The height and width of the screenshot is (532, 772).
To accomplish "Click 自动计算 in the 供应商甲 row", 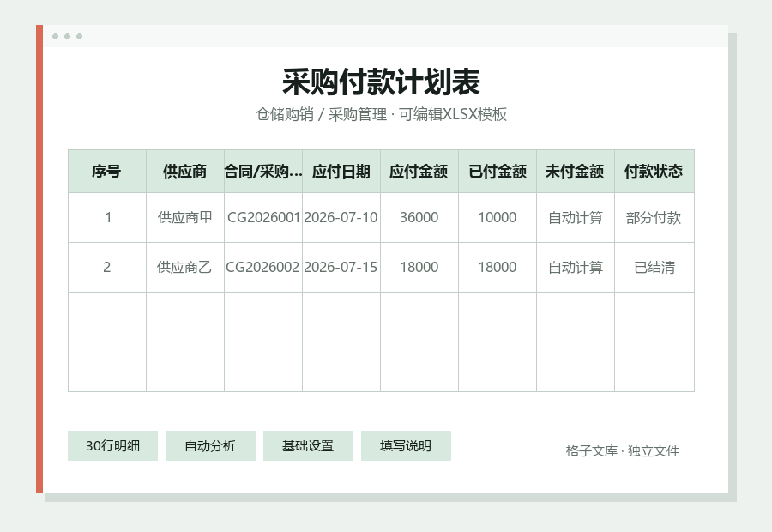I will tap(576, 218).
